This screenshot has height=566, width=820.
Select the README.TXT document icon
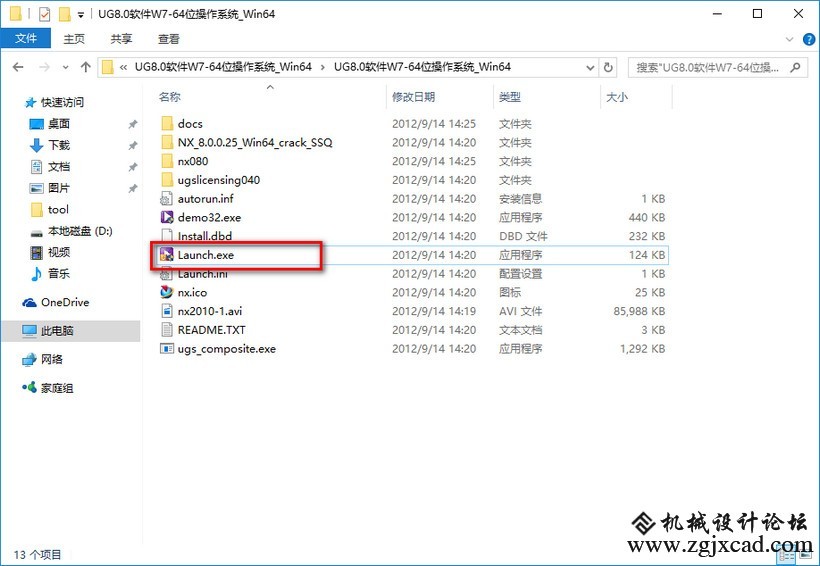(x=167, y=330)
